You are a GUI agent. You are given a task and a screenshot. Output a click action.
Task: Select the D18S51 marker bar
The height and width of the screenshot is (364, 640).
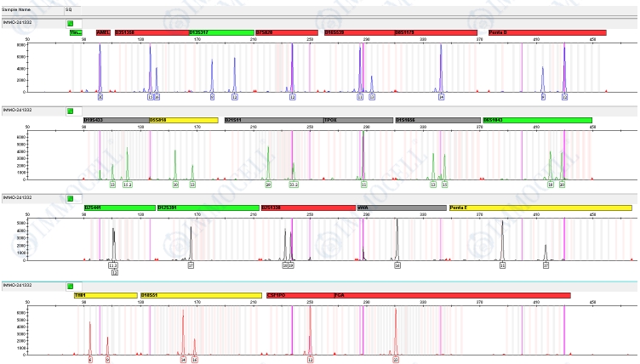click(201, 295)
